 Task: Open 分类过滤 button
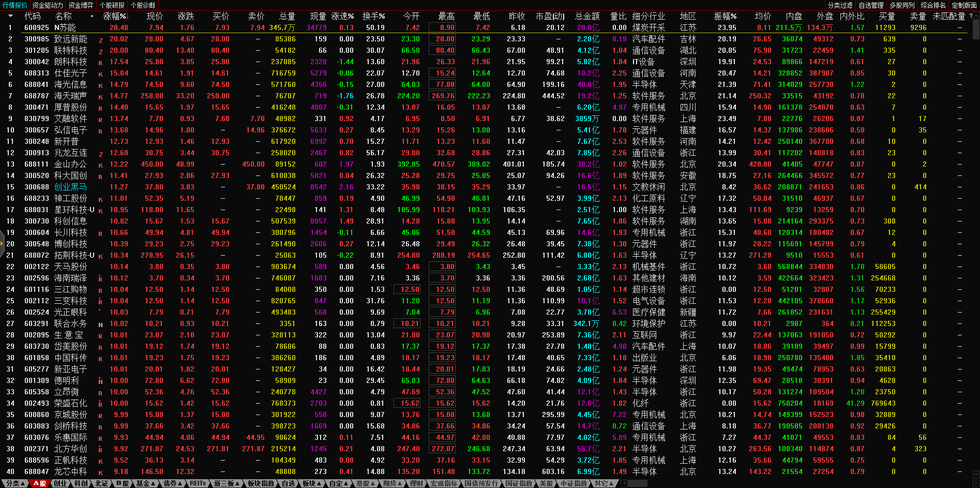click(840, 5)
